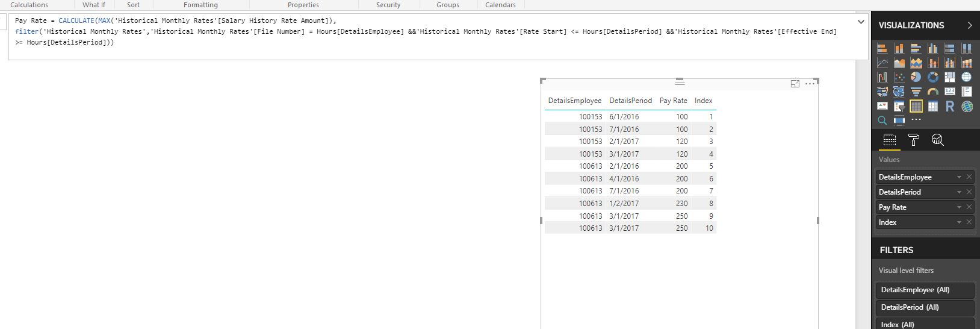The height and width of the screenshot is (329, 980).
Task: Select the globe map visual
Action: 967,77
